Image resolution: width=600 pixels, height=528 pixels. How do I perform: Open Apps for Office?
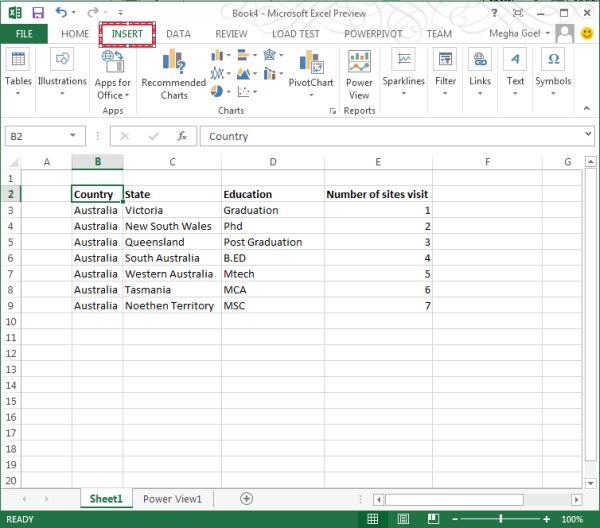point(112,74)
